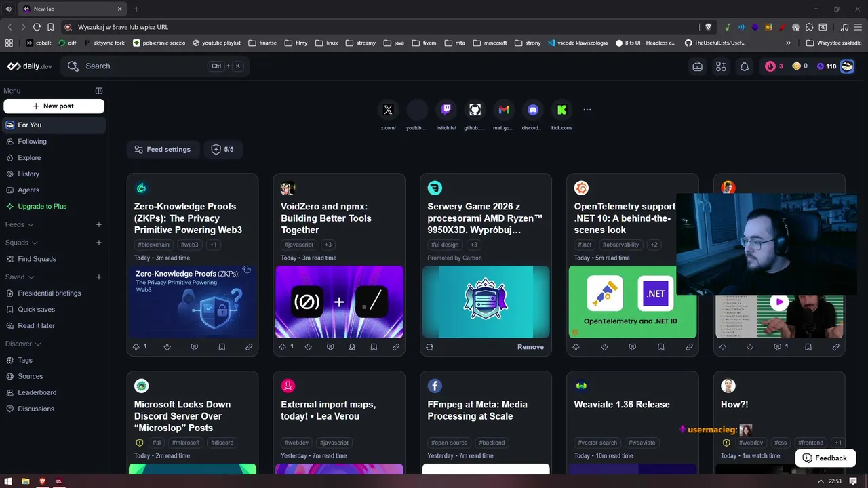Open the GitHub shortcut

point(475,110)
